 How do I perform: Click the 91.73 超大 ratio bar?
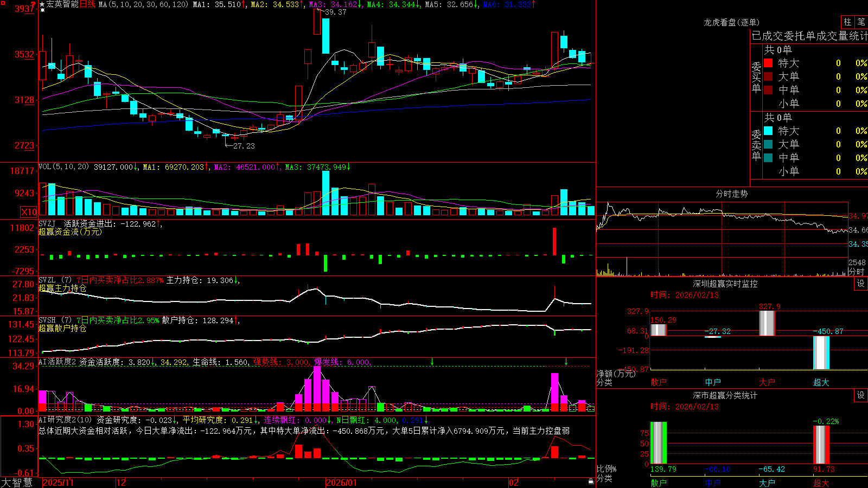click(821, 445)
